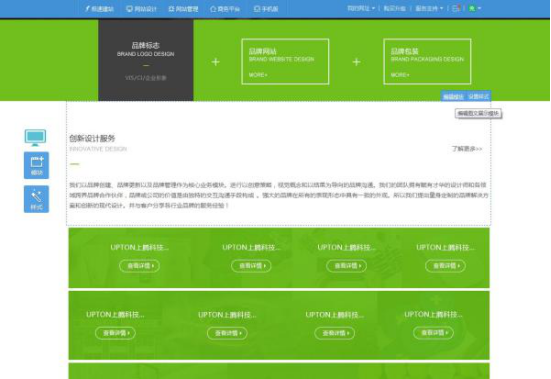Image resolution: width=551 pixels, height=379 pixels.
Task: Open the 商务平台 menu item
Action: click(x=225, y=9)
